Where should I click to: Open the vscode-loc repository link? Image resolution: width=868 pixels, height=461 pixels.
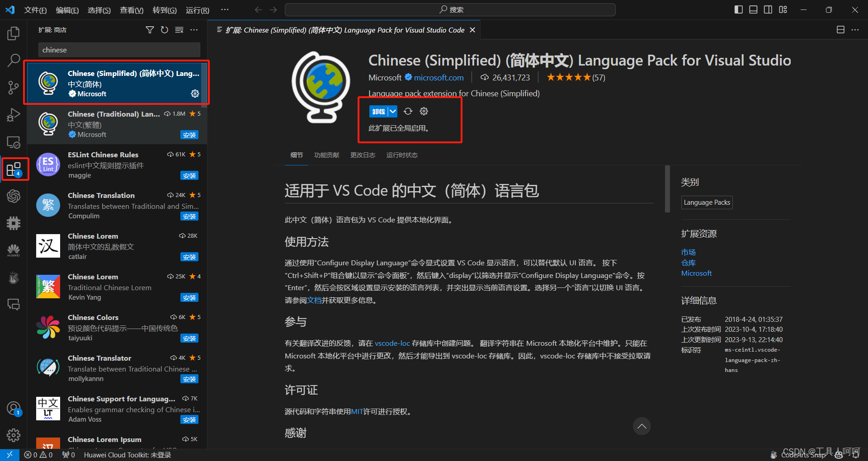[392, 343]
